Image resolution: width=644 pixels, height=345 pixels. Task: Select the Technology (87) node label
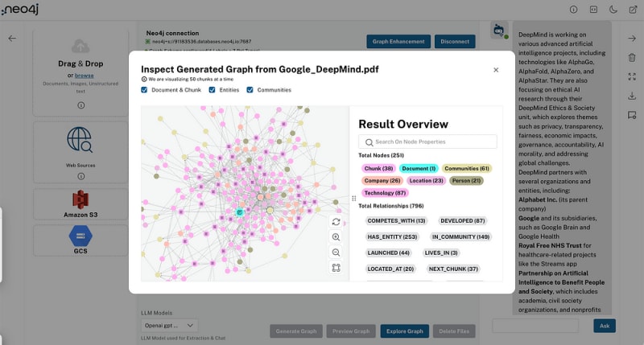pos(386,193)
